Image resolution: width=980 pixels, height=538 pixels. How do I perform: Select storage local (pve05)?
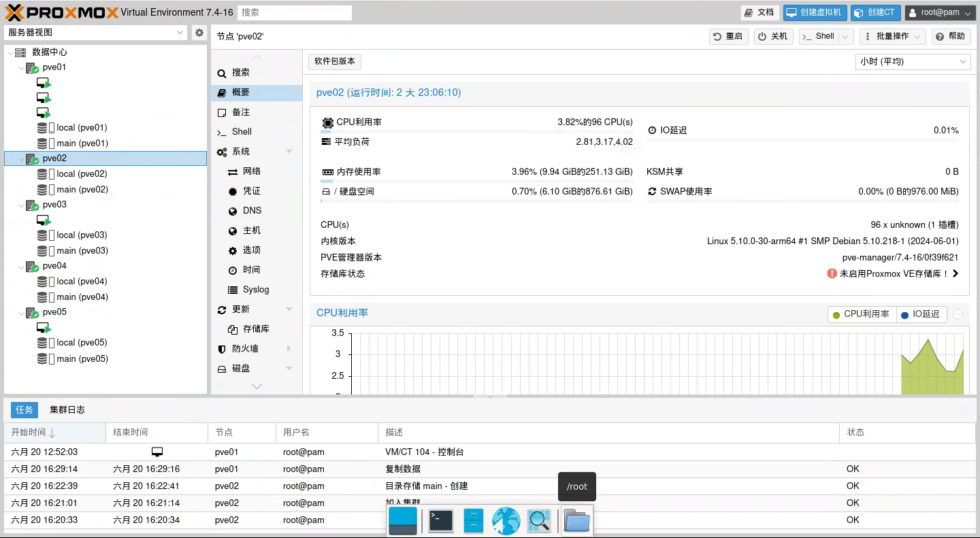82,343
